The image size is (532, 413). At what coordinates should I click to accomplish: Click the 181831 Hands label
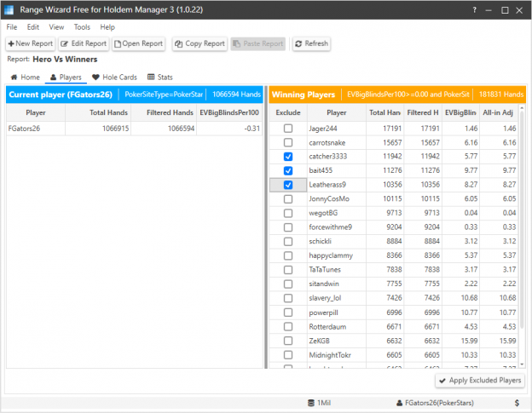coord(501,95)
